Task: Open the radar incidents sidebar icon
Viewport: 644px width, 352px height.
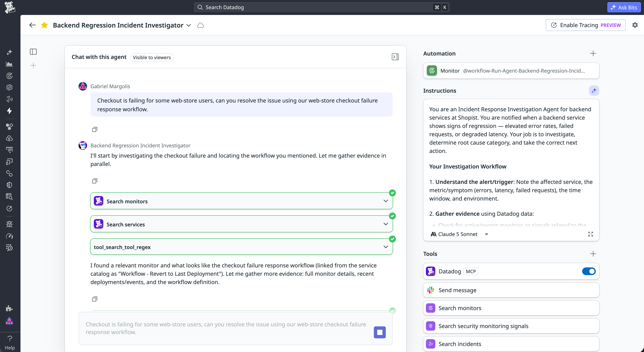Action: click(x=10, y=99)
